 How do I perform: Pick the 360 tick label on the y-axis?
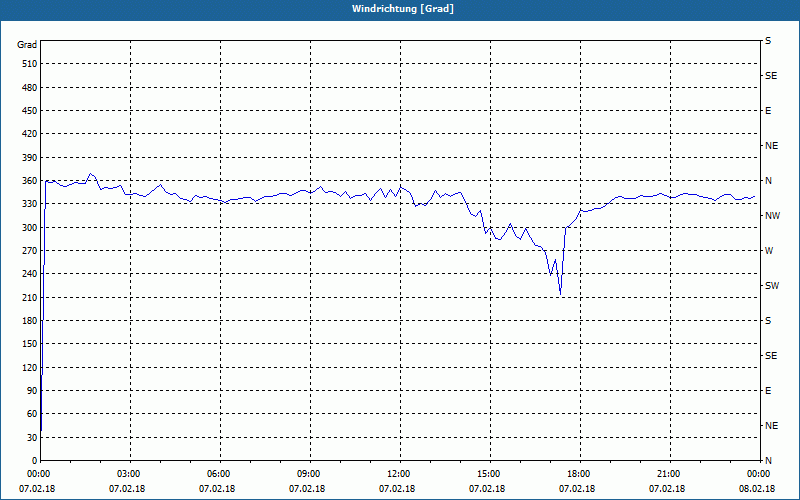click(x=30, y=181)
